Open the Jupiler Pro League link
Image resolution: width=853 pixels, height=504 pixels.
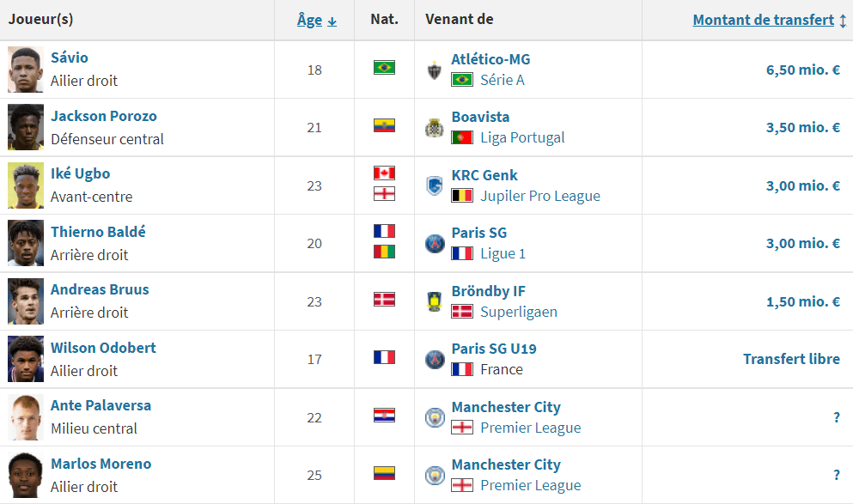pyautogui.click(x=540, y=196)
